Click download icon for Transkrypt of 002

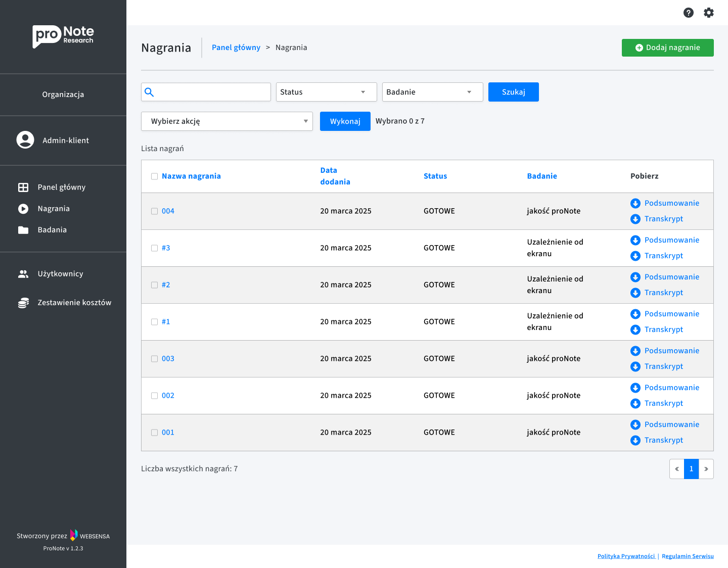pyautogui.click(x=635, y=403)
